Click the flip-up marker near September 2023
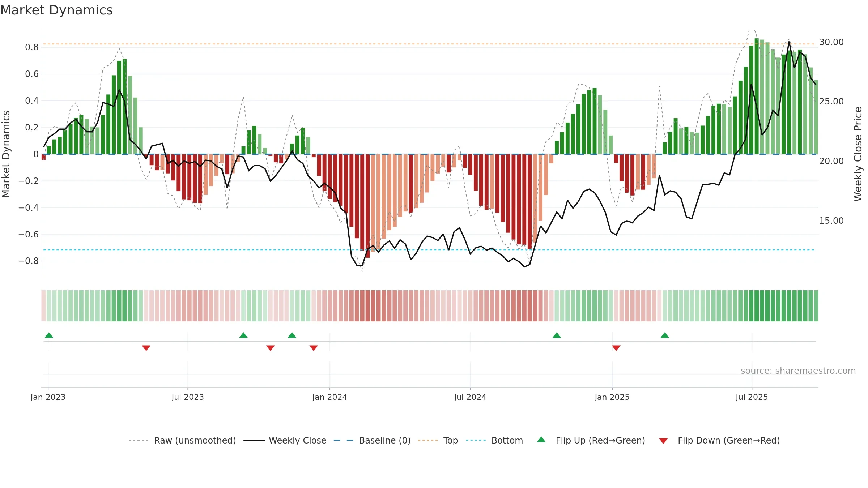868x488 pixels. point(243,335)
